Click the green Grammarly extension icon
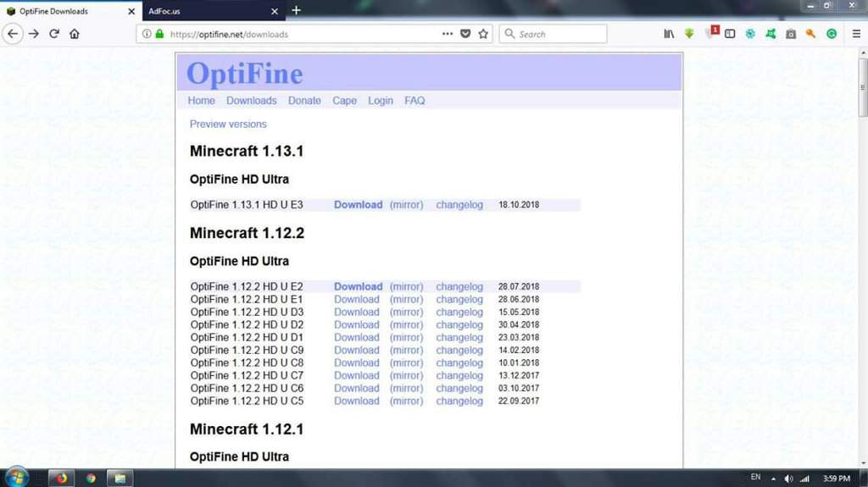 pyautogui.click(x=832, y=34)
